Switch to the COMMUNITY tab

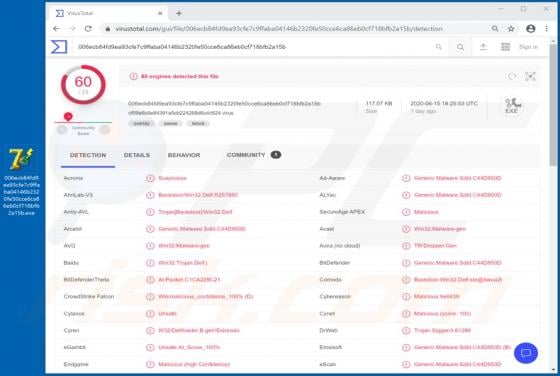tap(246, 155)
